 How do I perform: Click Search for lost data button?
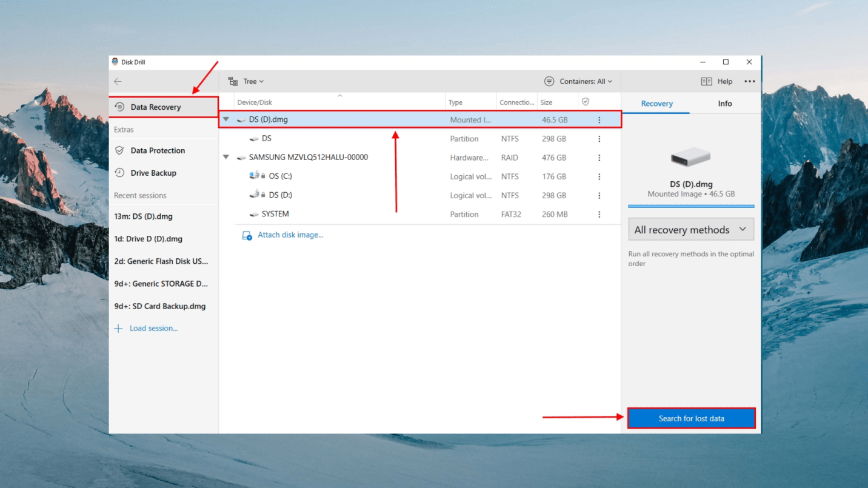click(691, 418)
